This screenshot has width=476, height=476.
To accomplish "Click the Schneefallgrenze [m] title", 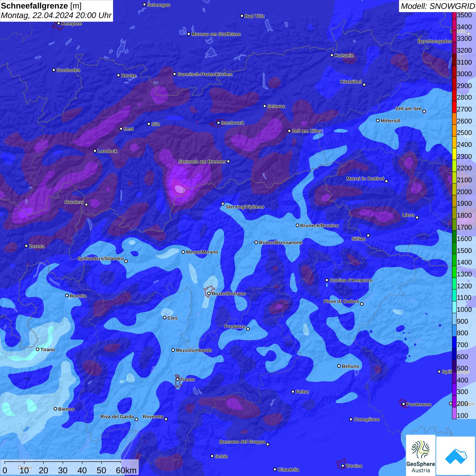I will (x=41, y=6).
